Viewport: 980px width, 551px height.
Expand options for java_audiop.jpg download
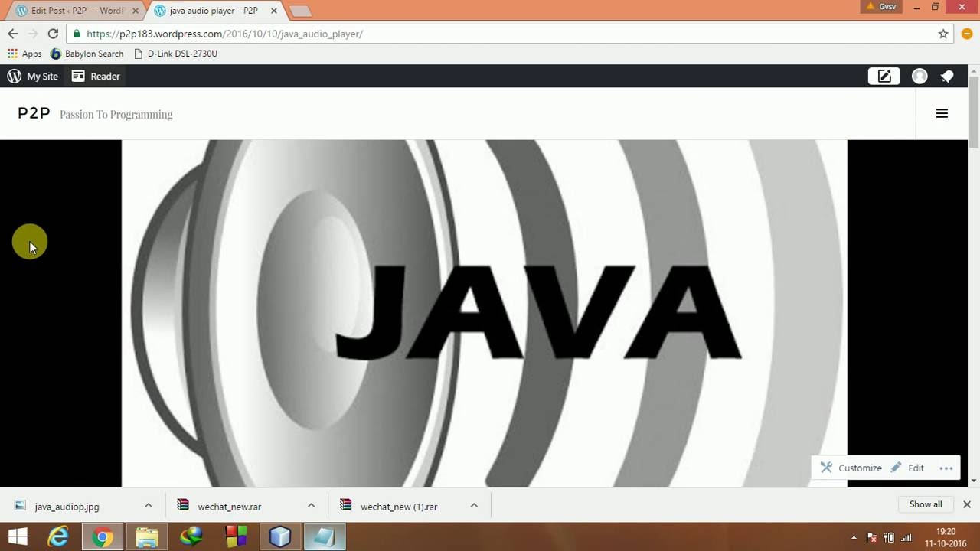[149, 505]
